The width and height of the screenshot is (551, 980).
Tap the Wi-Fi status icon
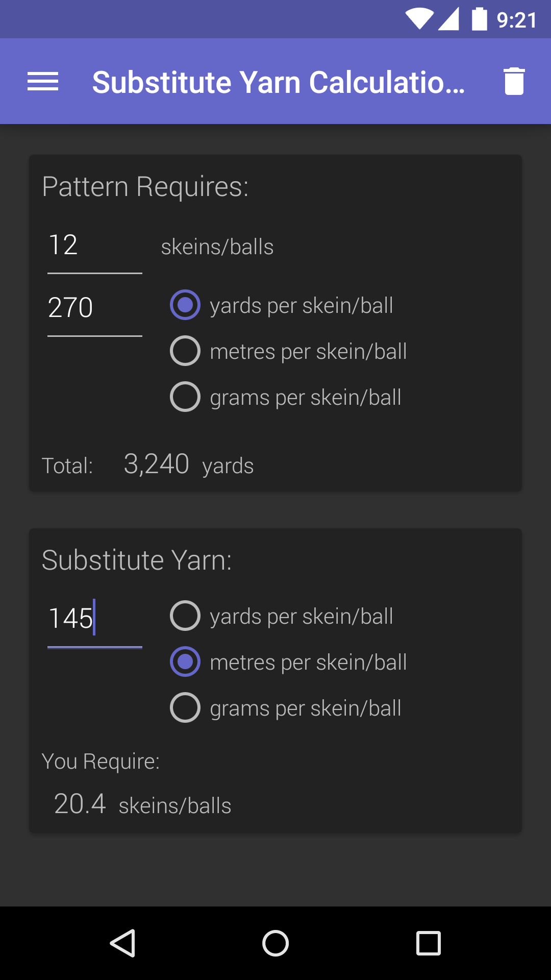point(420,19)
